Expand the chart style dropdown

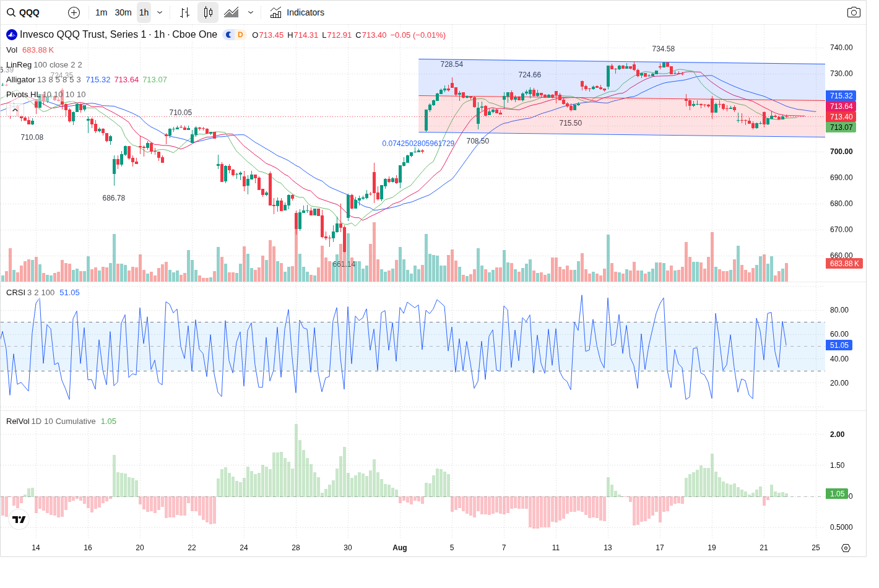251,12
